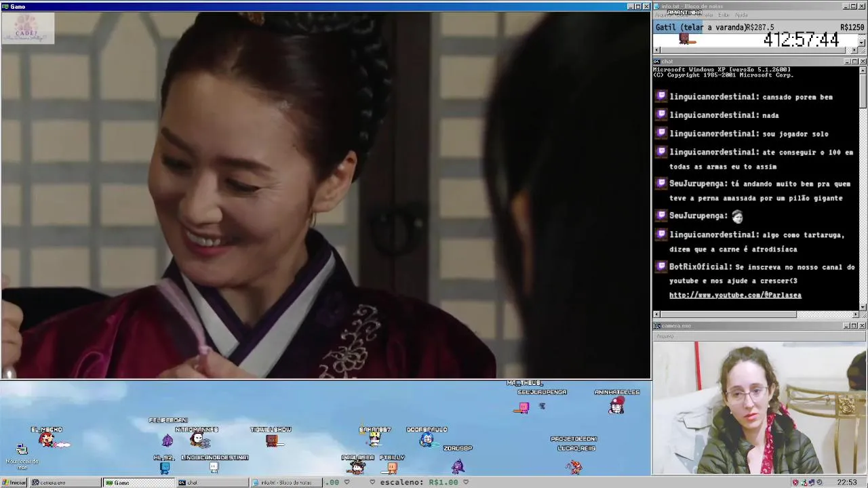This screenshot has height=488, width=868.
Task: Click Twitch badge beside 'cansado porem bem'
Action: 661,96
